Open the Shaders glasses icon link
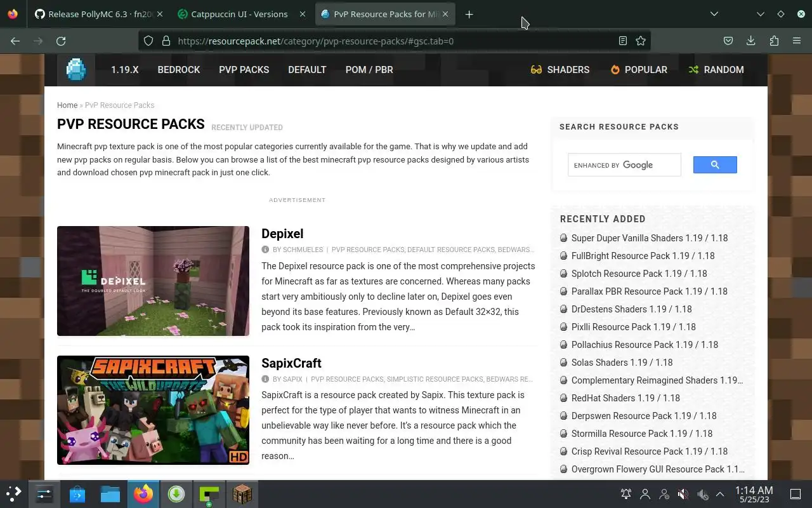This screenshot has height=508, width=812. (x=537, y=70)
